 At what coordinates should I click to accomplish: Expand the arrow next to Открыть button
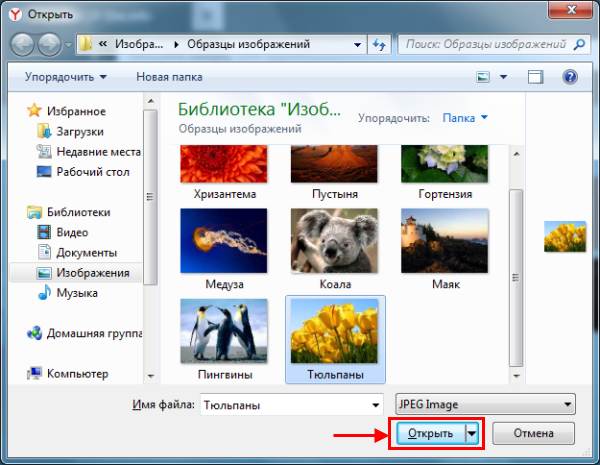click(472, 433)
